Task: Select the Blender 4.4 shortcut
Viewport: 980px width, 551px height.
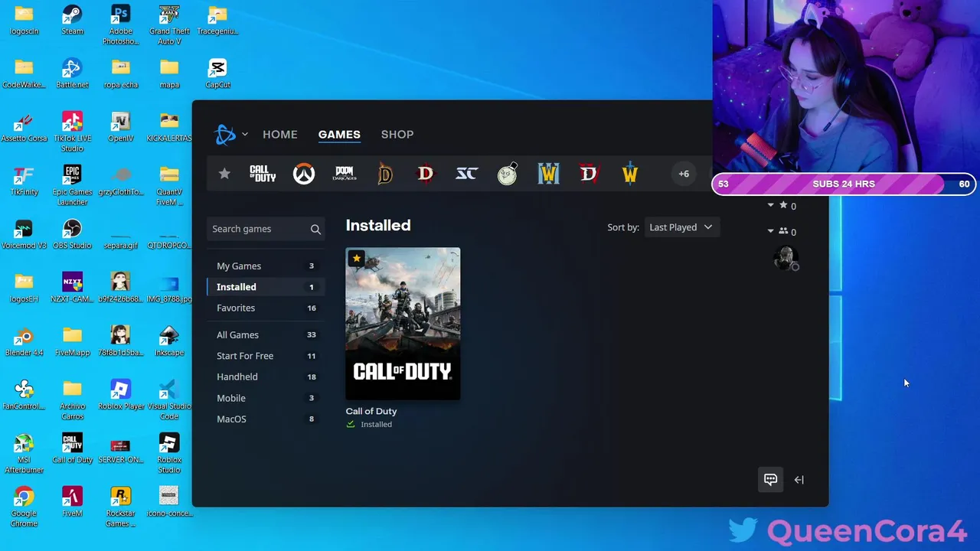Action: point(24,341)
